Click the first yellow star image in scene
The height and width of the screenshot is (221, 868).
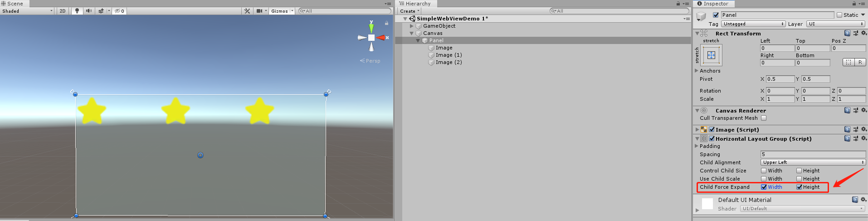(92, 111)
